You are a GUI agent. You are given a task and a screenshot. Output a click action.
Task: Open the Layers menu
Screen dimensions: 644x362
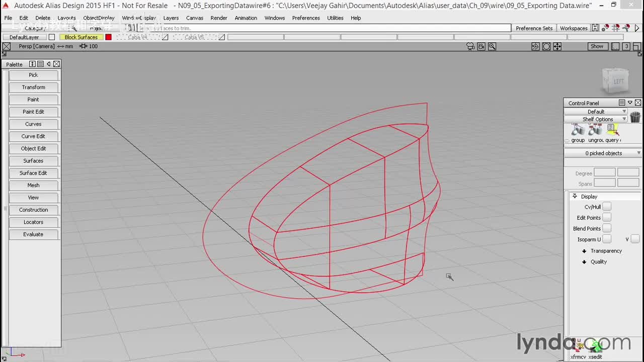pos(171,18)
